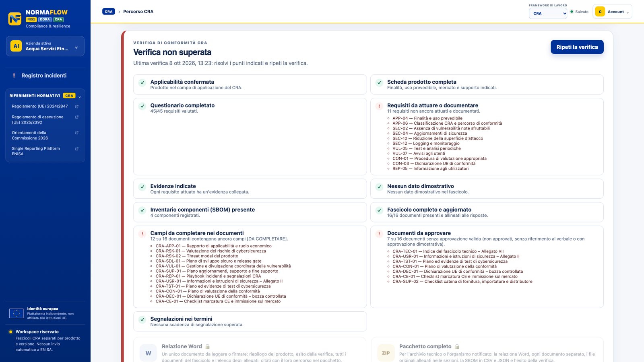Click the text "CRA-TEC-01 — Indice del fascicolo tecnico"
The height and width of the screenshot is (362, 644).
434,251
